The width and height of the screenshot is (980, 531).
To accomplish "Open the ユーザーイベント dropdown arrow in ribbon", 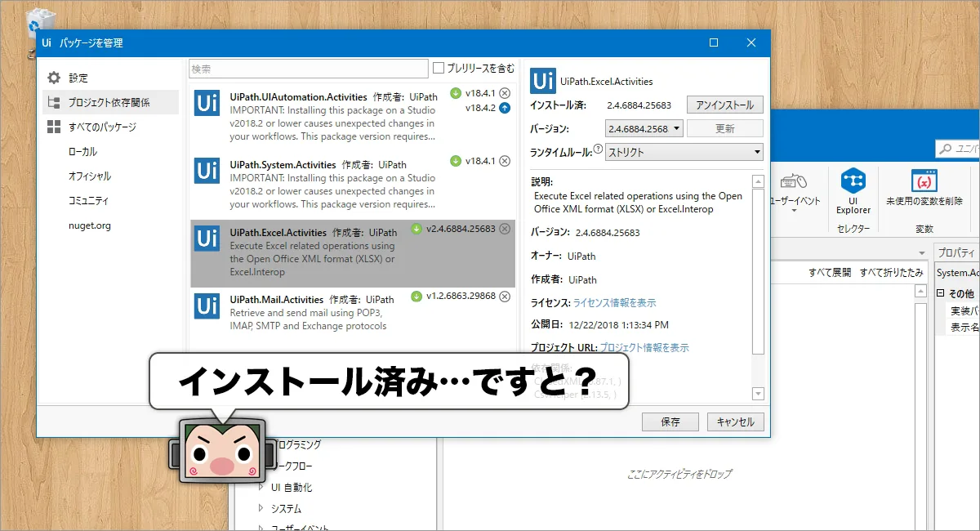I will point(794,210).
